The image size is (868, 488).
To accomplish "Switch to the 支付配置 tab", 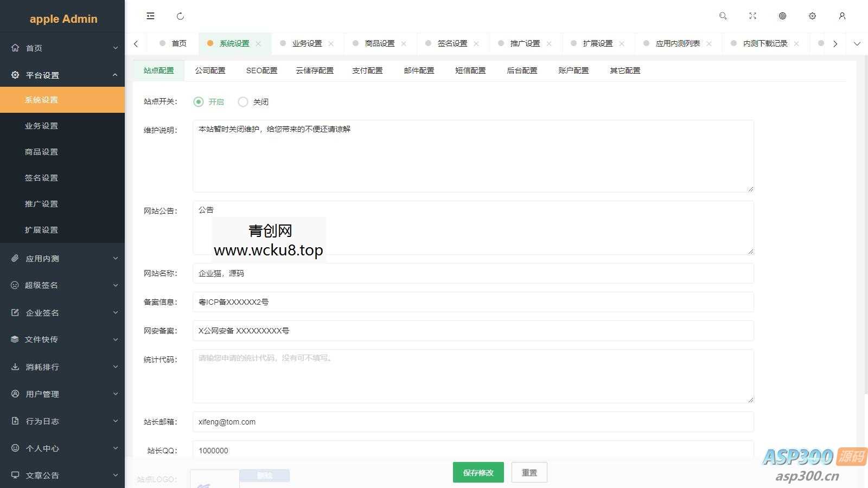I will (x=367, y=70).
